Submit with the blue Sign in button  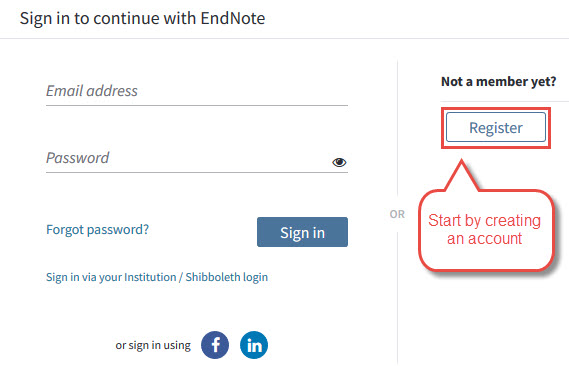point(302,232)
